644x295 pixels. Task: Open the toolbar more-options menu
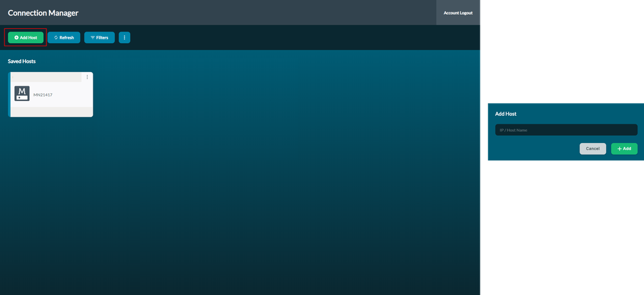point(124,37)
